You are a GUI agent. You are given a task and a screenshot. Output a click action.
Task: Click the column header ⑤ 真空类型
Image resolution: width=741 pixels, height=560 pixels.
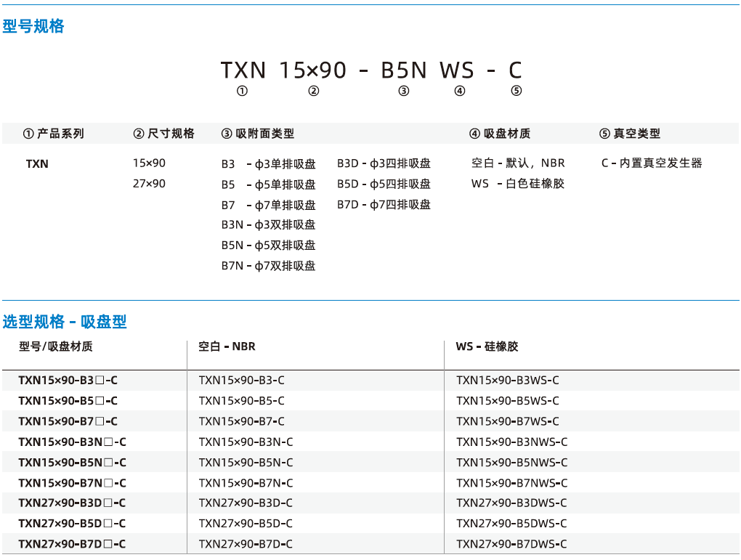click(629, 134)
